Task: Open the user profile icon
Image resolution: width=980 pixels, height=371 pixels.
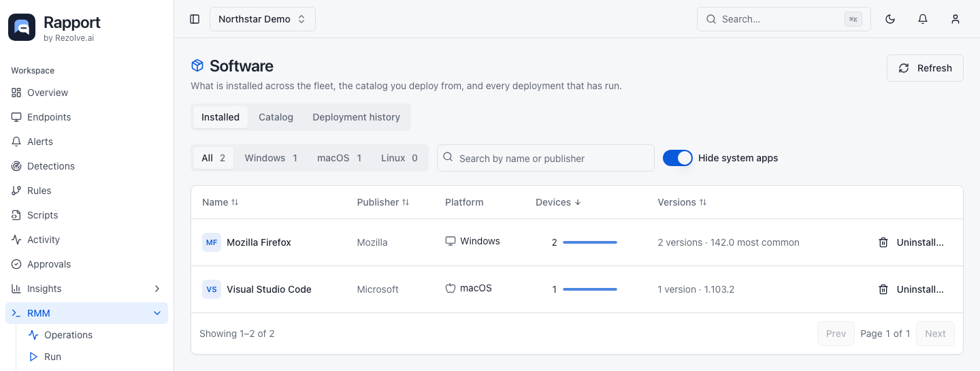Action: click(955, 19)
